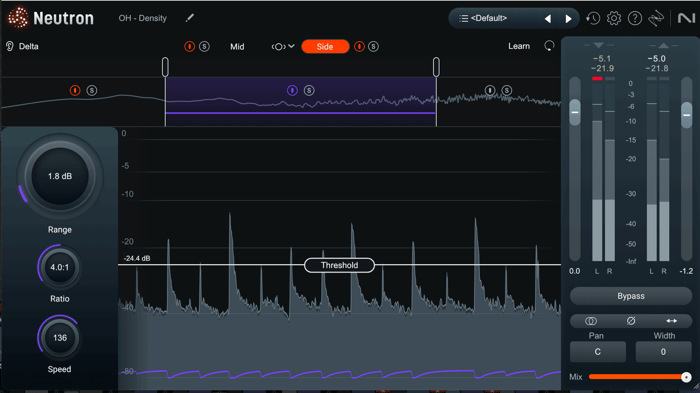Viewport: 700px width, 393px height.
Task: Open the channel mode dropdown
Action: (x=283, y=46)
